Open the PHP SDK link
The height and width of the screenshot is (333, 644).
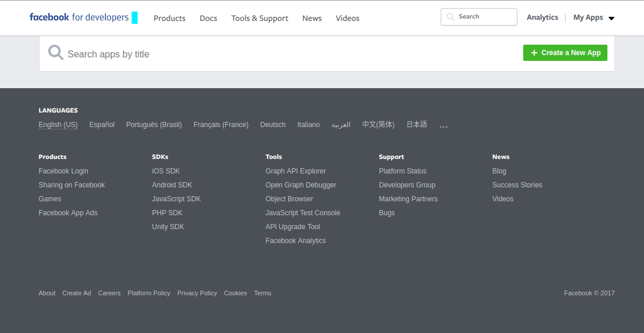click(167, 213)
